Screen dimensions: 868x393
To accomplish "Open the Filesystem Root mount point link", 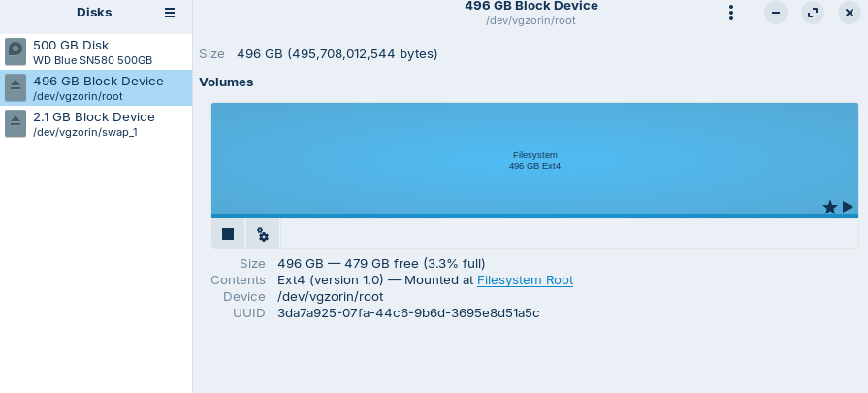I will (525, 280).
